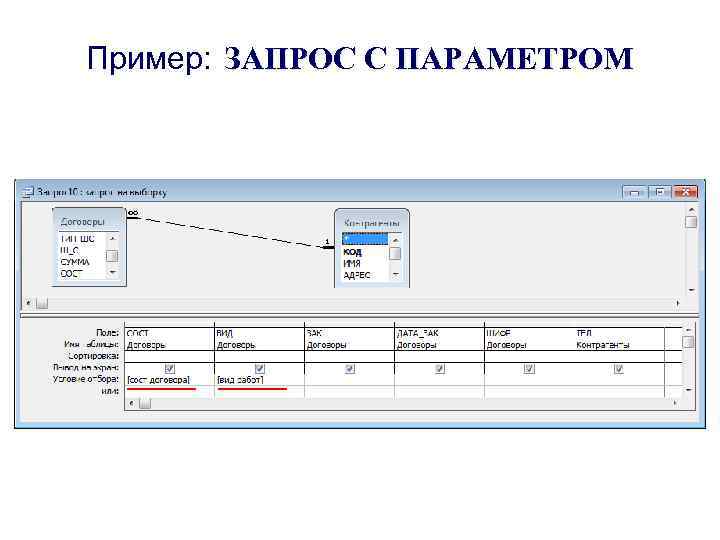Click table pane vertical scrollbar thumb
The width and height of the screenshot is (720, 540).
pyautogui.click(x=691, y=222)
